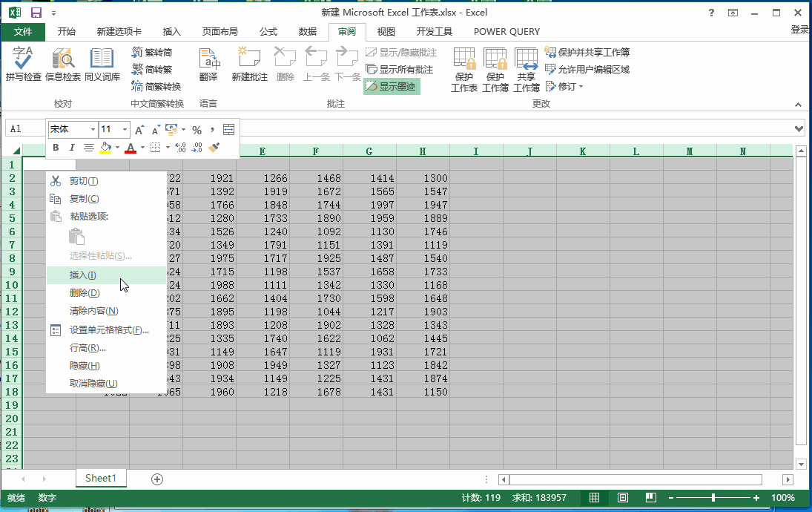Open Format Cells (设置单元格格式) dialog
The height and width of the screenshot is (512, 812).
106,330
